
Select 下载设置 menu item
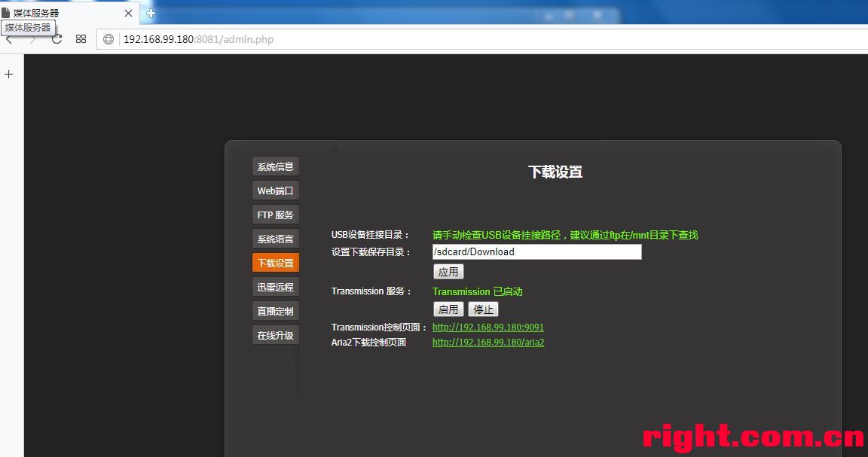tap(276, 263)
